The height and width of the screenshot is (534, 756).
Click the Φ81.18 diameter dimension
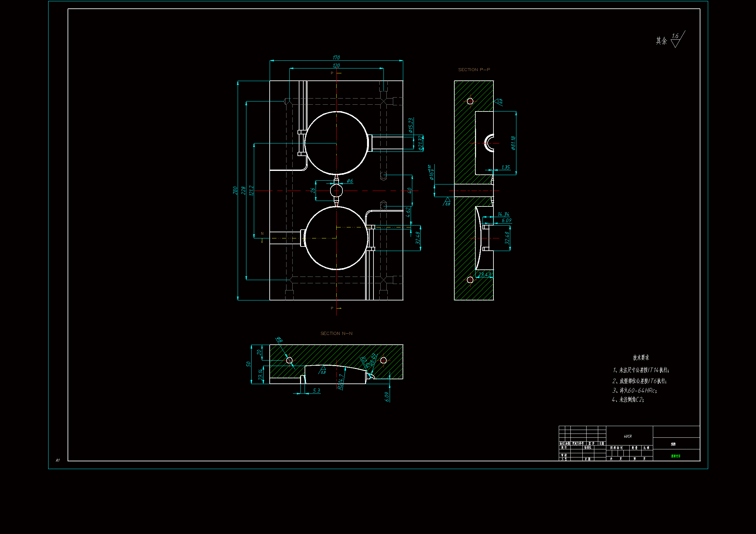(513, 143)
